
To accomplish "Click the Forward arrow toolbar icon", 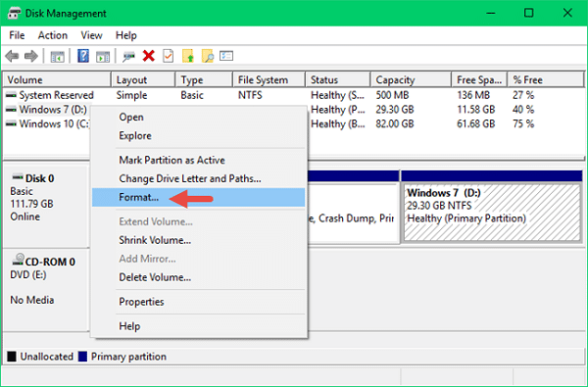I will point(31,56).
